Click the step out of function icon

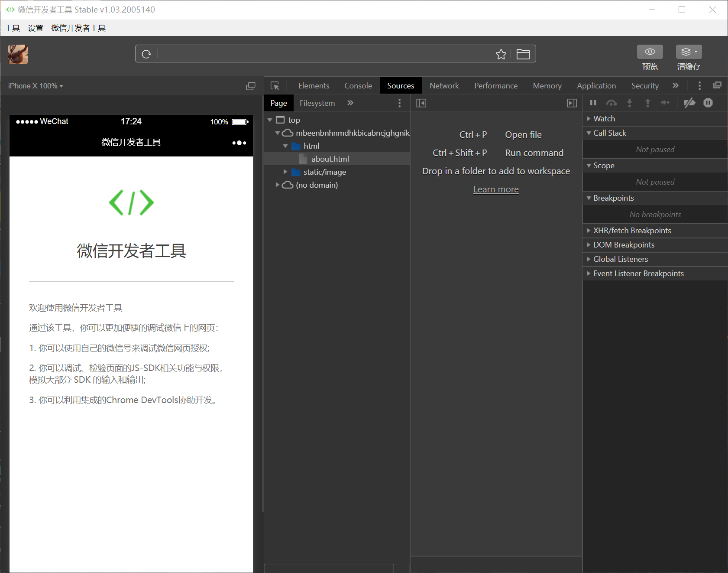tap(647, 103)
